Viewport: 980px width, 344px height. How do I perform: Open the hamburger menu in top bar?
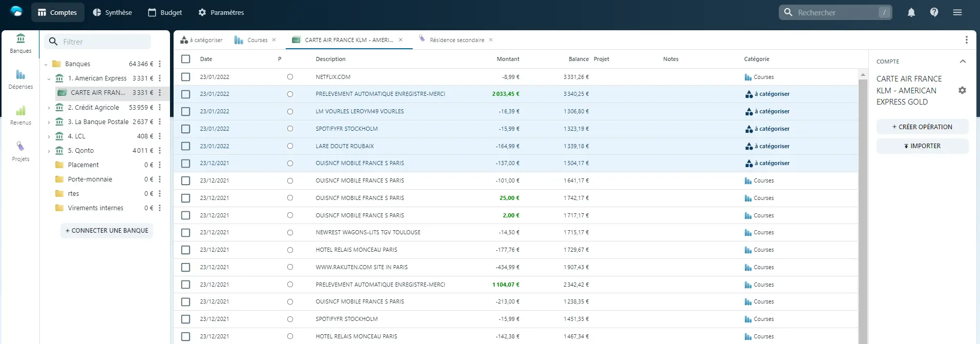[957, 12]
